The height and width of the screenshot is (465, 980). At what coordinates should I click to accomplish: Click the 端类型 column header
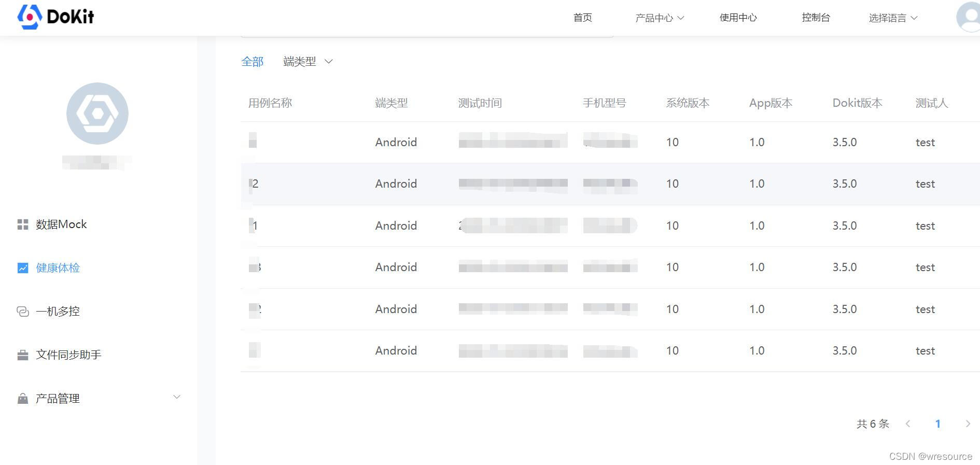click(391, 103)
